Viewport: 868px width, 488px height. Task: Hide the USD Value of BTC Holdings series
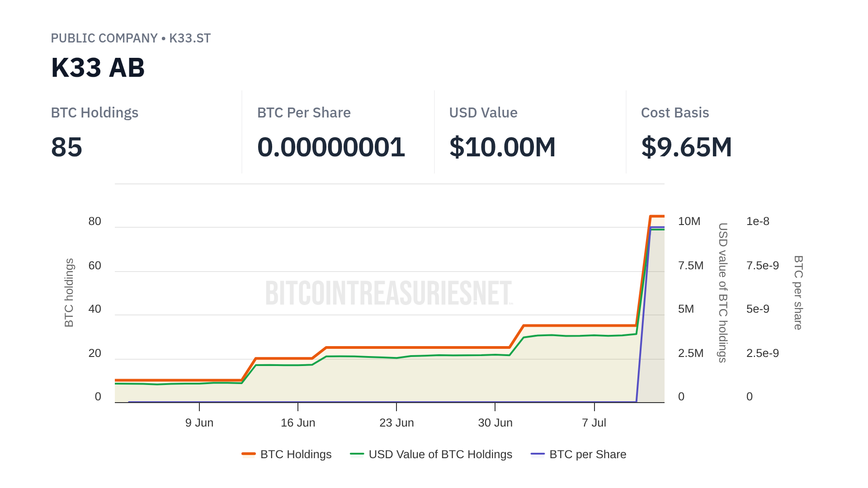point(440,454)
